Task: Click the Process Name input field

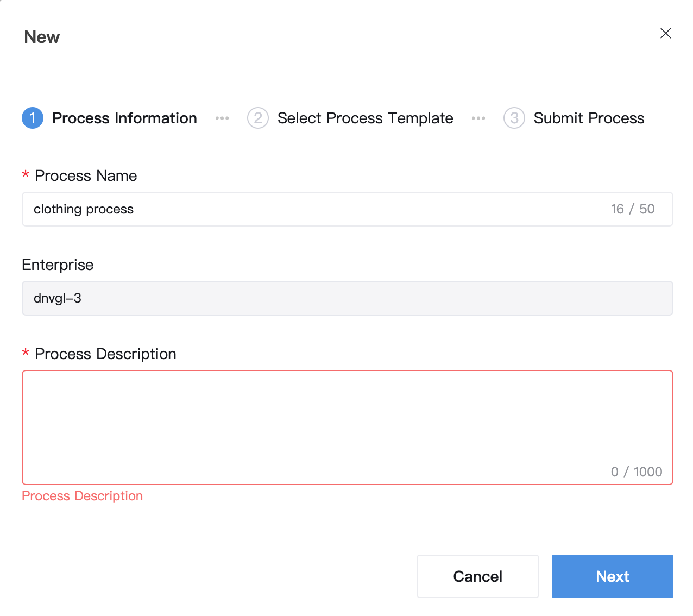Action: pos(348,209)
